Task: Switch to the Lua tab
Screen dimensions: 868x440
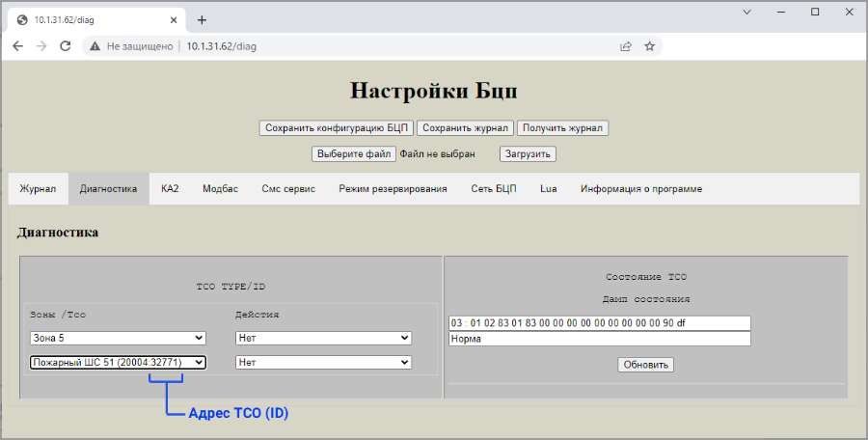Action: pyautogui.click(x=549, y=189)
